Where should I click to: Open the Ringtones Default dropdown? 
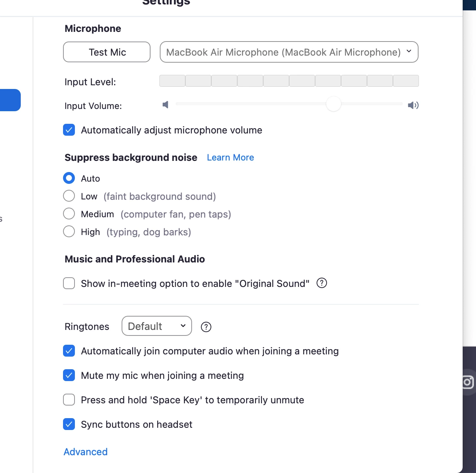(x=156, y=326)
